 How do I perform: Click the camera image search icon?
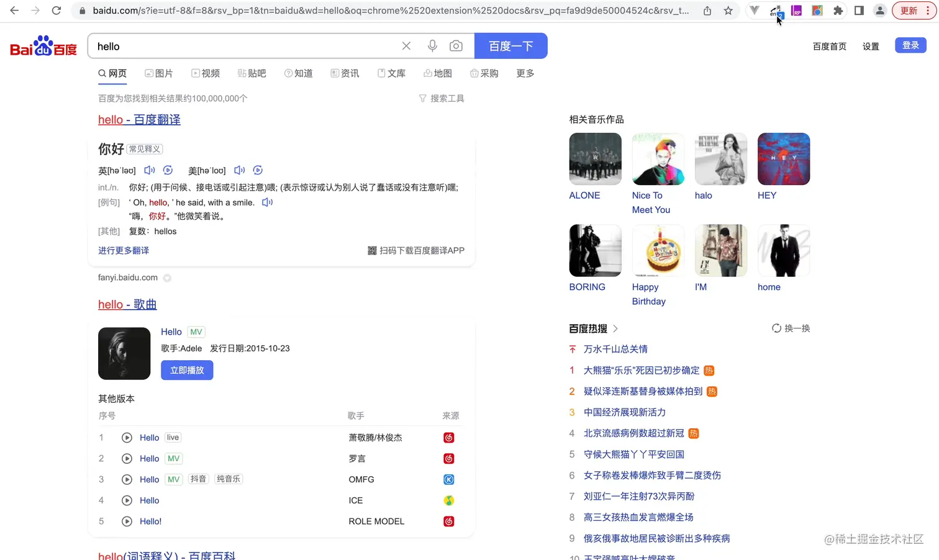(456, 45)
